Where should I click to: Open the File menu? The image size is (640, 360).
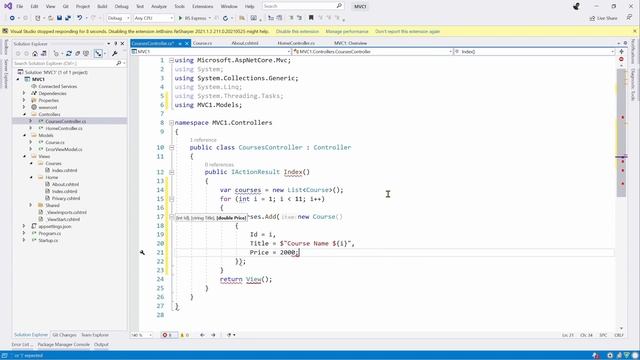(x=20, y=6)
